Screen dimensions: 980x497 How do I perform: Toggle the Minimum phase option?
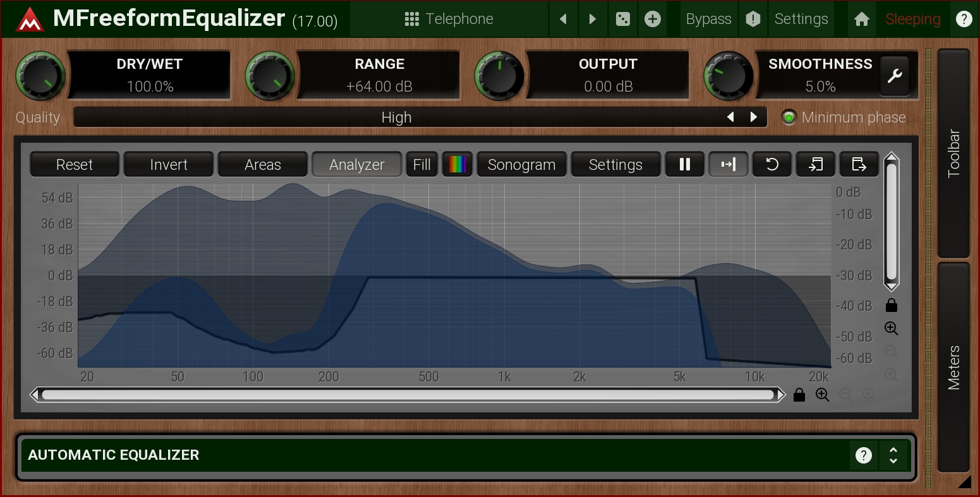(x=789, y=117)
